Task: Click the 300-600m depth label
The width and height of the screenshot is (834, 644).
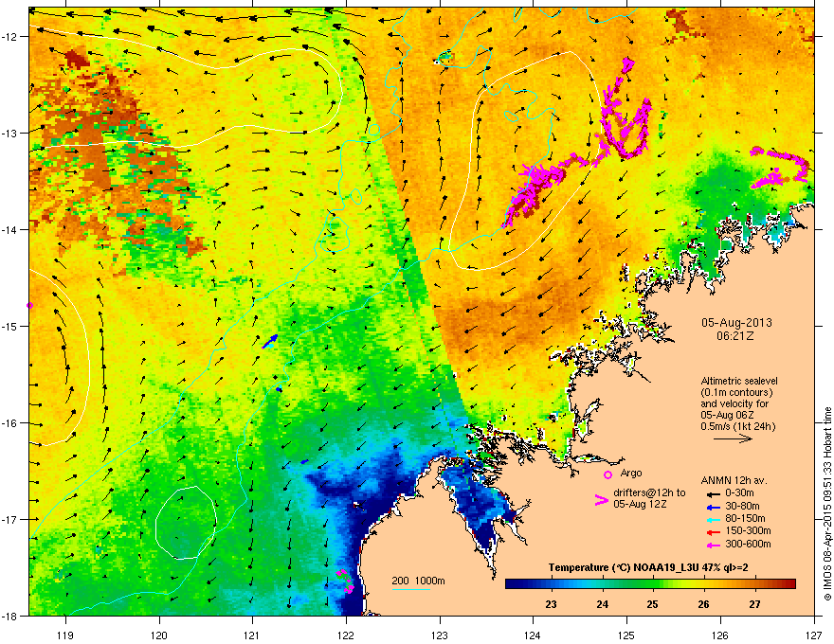Action: pyautogui.click(x=748, y=544)
